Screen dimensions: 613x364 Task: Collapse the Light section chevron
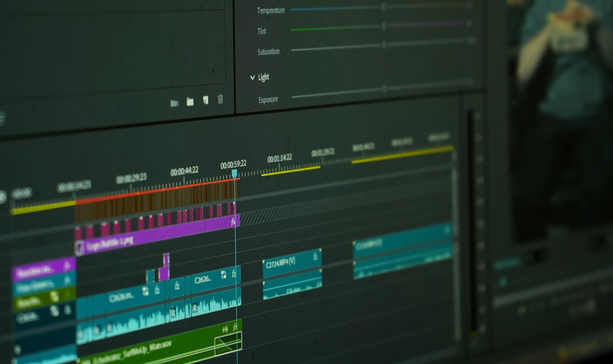coord(252,78)
